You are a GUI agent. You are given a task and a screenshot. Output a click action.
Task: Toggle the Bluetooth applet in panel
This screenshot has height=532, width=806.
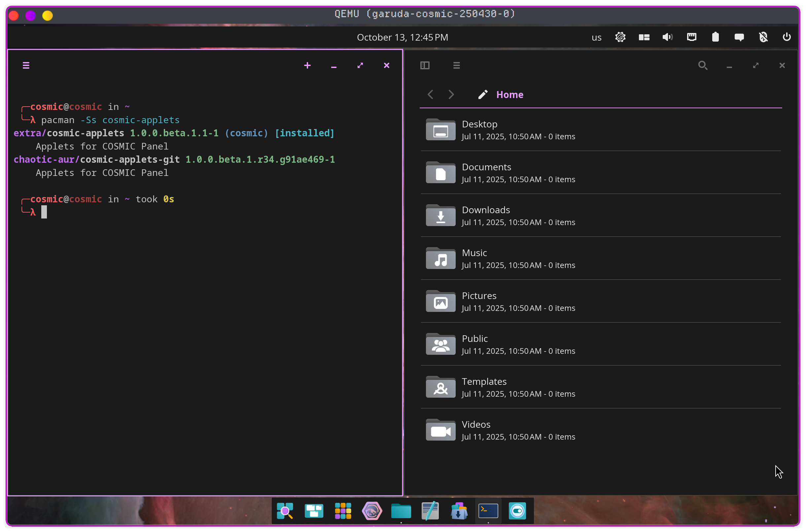point(763,37)
